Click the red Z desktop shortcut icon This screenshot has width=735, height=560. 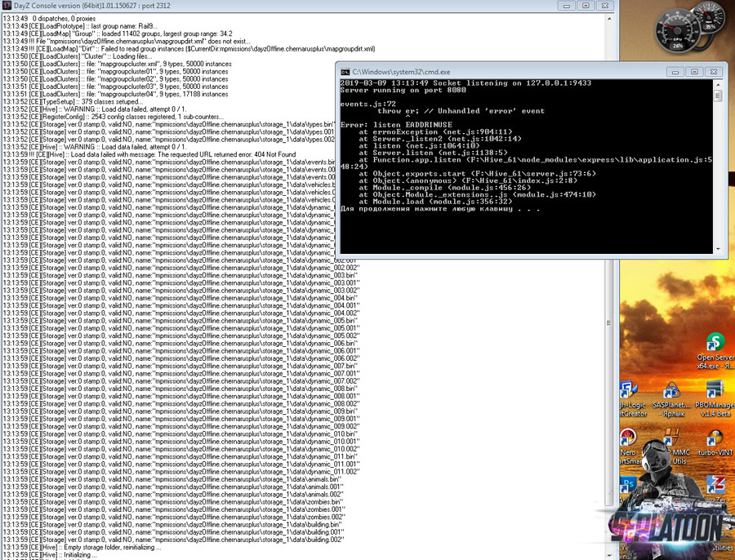715,483
